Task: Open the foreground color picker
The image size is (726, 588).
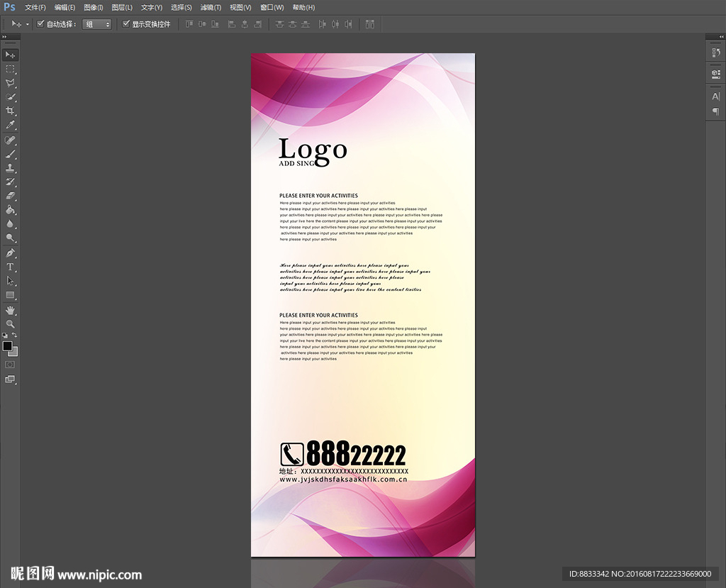Action: tap(7, 345)
